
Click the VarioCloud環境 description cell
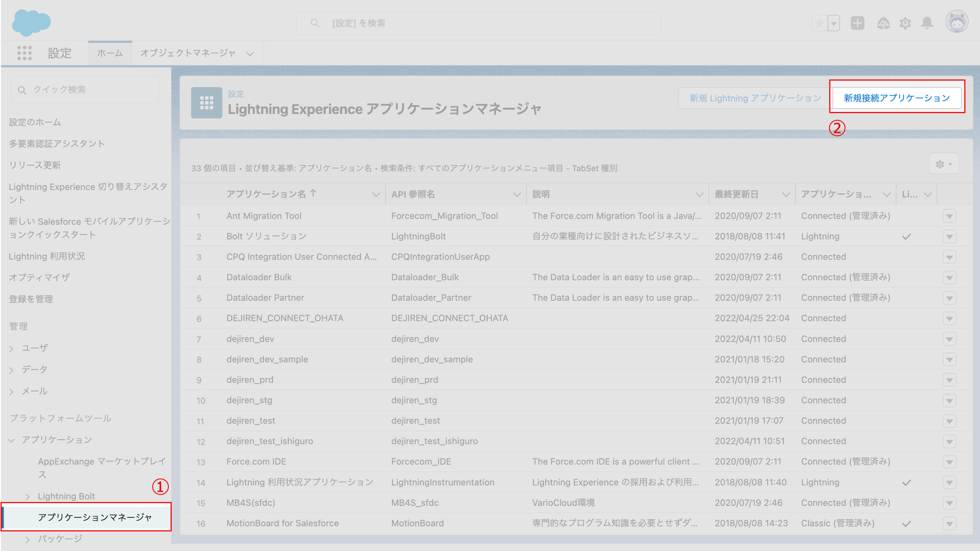point(563,503)
